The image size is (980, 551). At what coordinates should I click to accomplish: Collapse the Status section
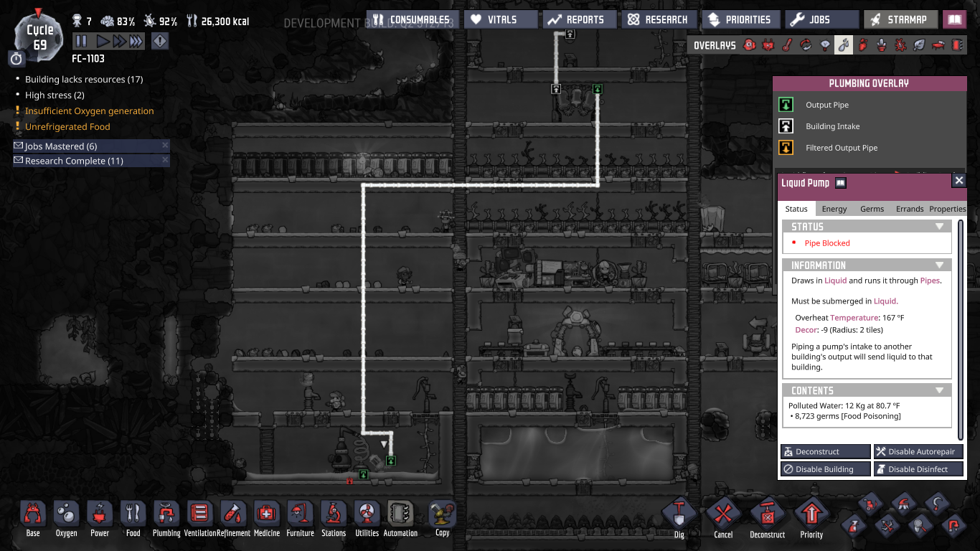[867, 227]
